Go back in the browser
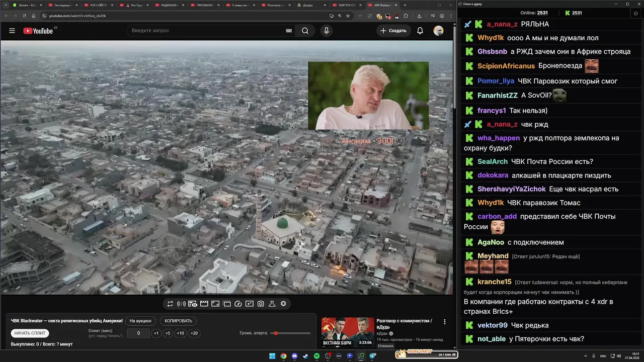This screenshot has height=362, width=644. 6,16
